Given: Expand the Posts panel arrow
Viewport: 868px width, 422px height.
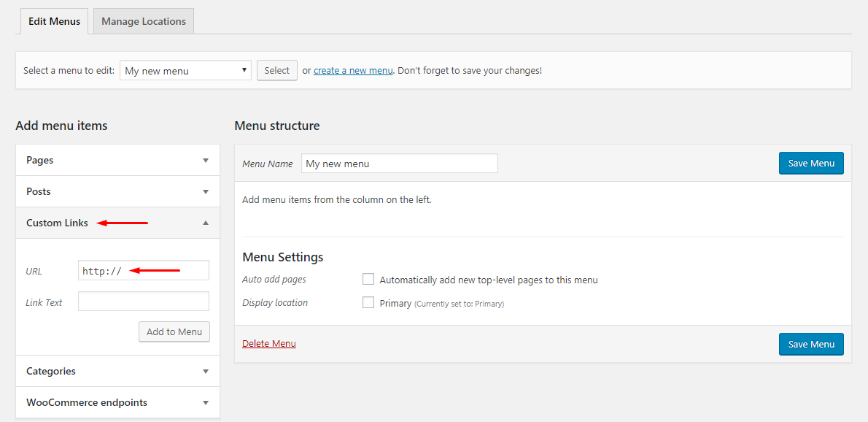Looking at the screenshot, I should [206, 192].
